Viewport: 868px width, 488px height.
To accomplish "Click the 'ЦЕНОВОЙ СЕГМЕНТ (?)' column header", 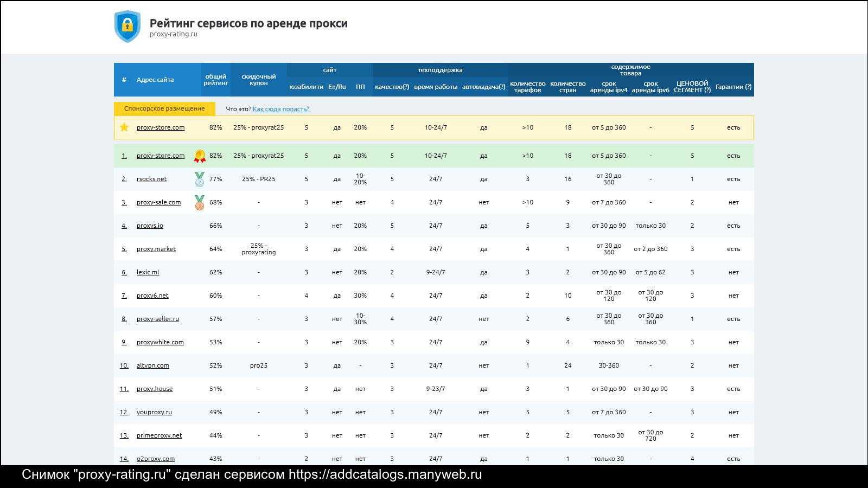I will [x=692, y=87].
